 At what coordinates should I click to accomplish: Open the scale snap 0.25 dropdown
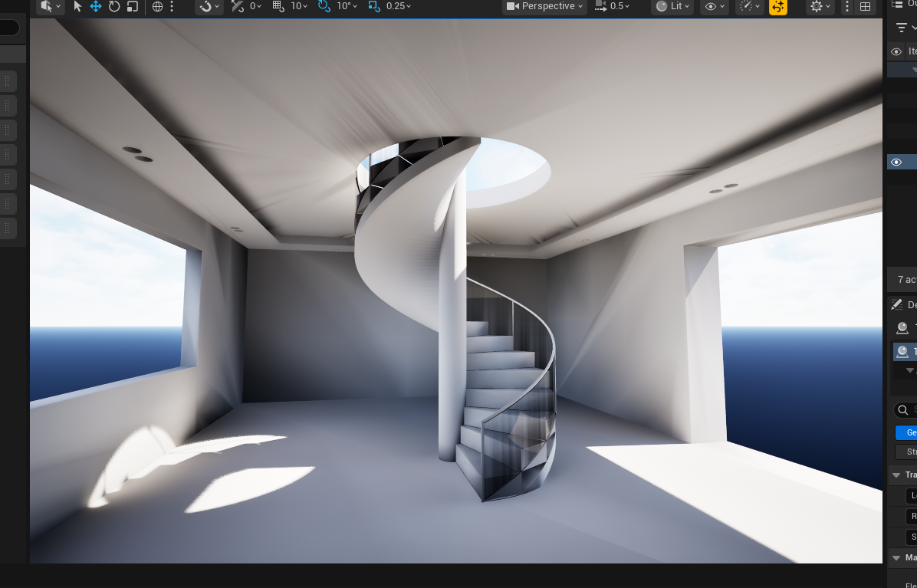coord(398,6)
